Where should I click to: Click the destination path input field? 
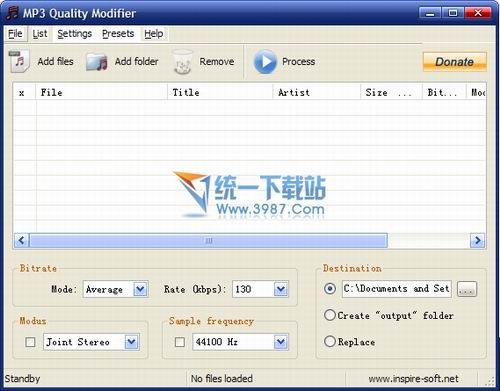pos(397,289)
